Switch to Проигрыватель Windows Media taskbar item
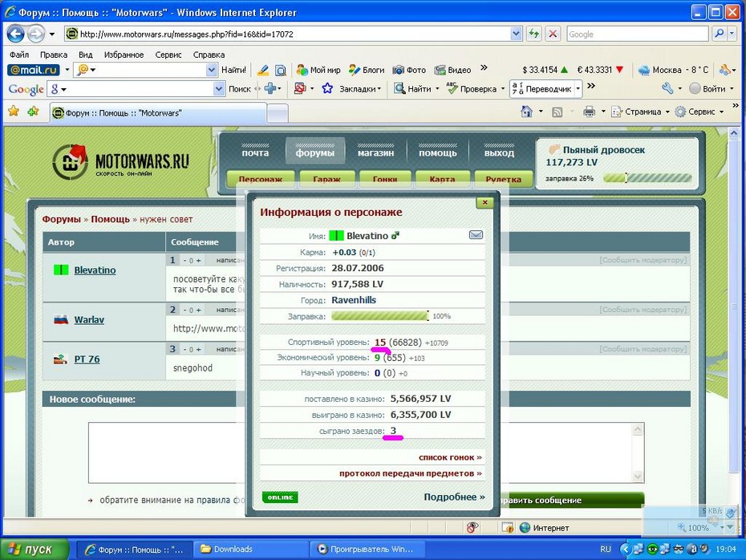 [x=368, y=549]
